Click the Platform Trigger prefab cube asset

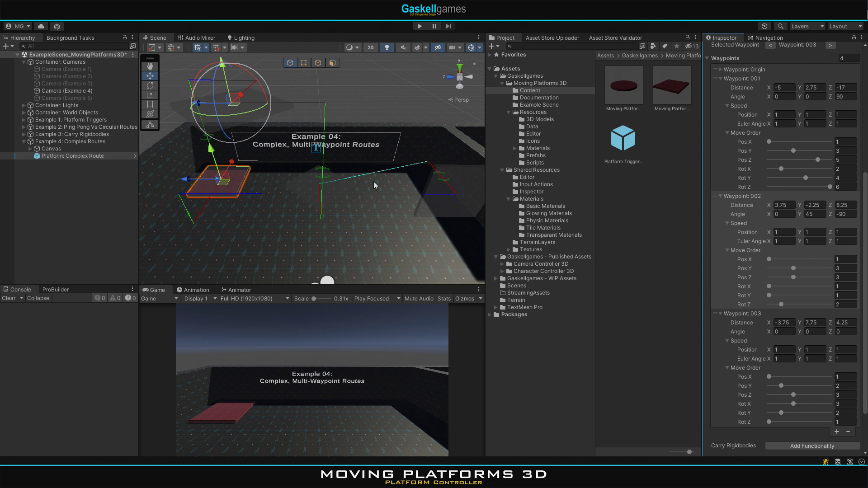623,138
